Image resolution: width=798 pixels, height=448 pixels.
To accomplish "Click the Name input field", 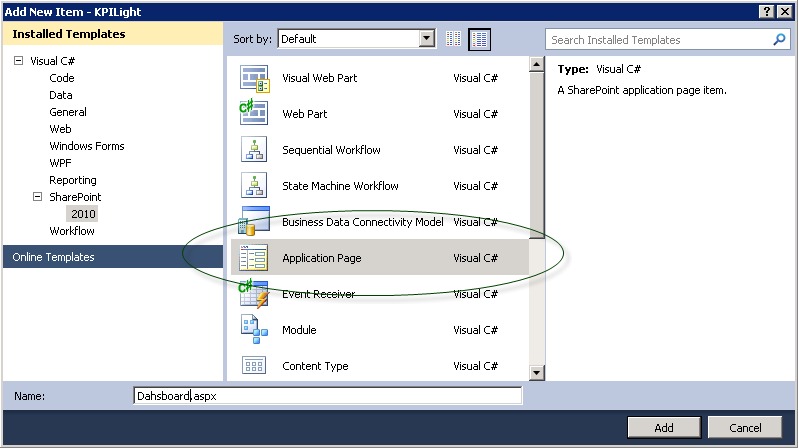I will [328, 396].
